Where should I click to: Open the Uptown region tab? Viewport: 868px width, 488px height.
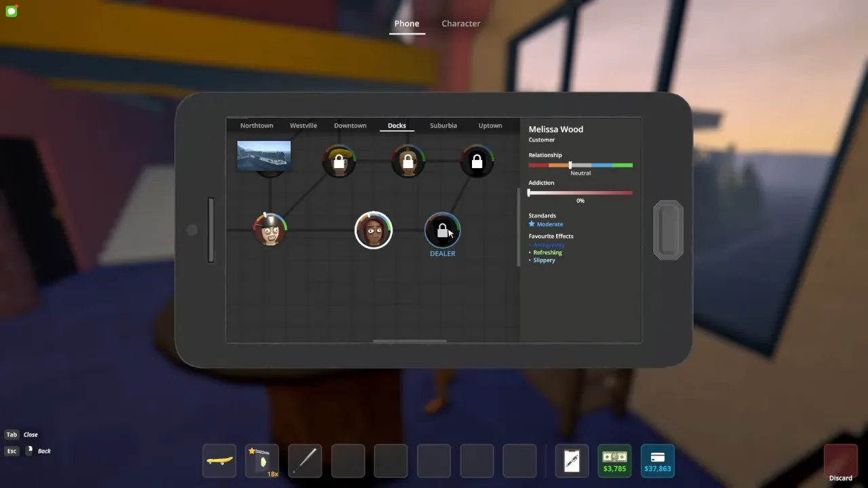click(490, 125)
